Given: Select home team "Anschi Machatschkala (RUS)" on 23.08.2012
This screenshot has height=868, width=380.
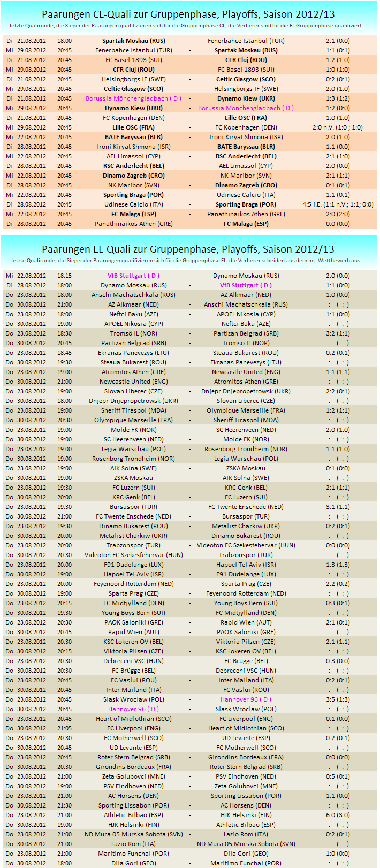Looking at the screenshot, I should coord(134,295).
